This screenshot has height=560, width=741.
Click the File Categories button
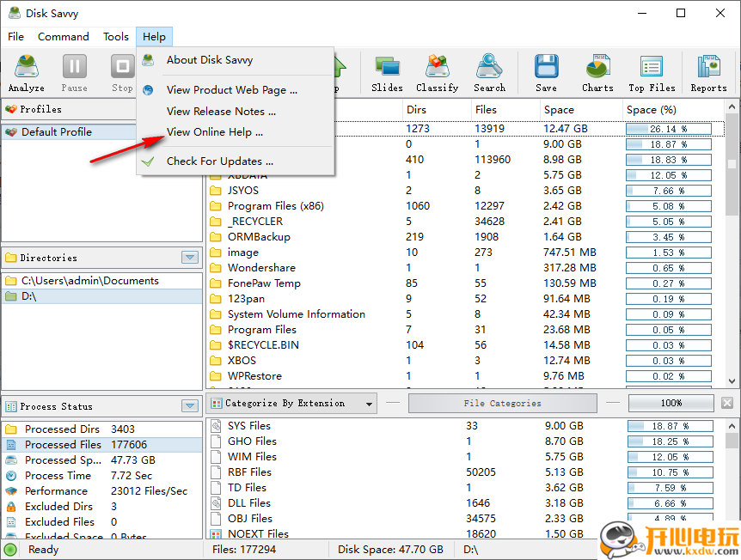click(502, 404)
